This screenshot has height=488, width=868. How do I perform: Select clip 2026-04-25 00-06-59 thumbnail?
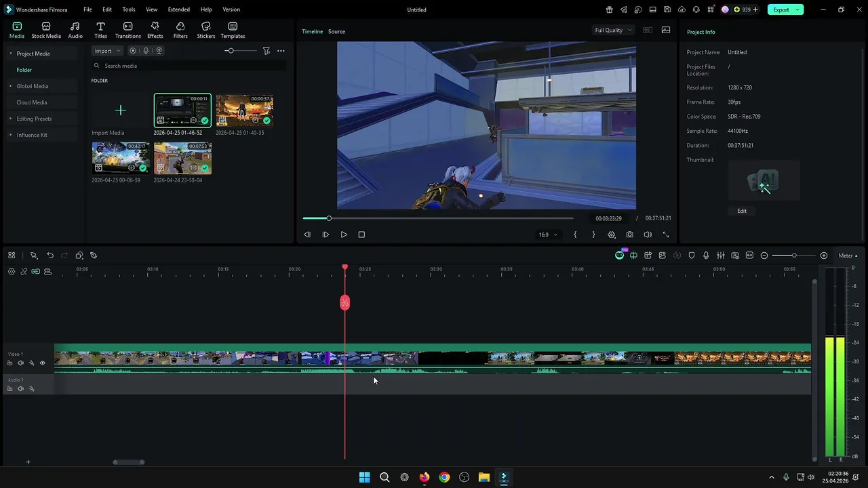click(121, 158)
